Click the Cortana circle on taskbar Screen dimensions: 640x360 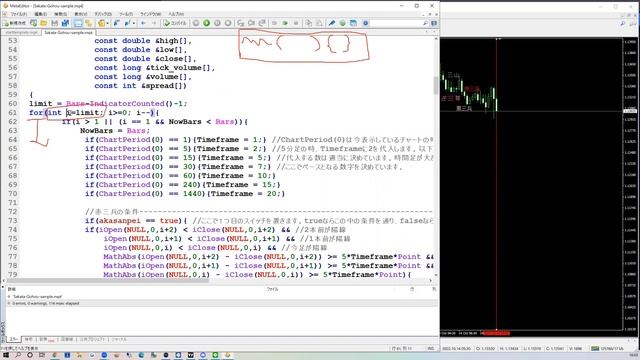point(30,356)
